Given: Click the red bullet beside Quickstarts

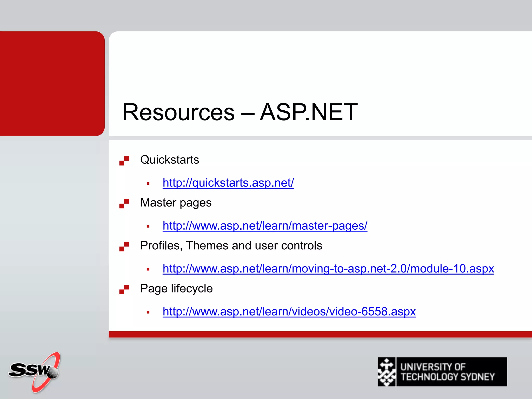Looking at the screenshot, I should 124,161.
